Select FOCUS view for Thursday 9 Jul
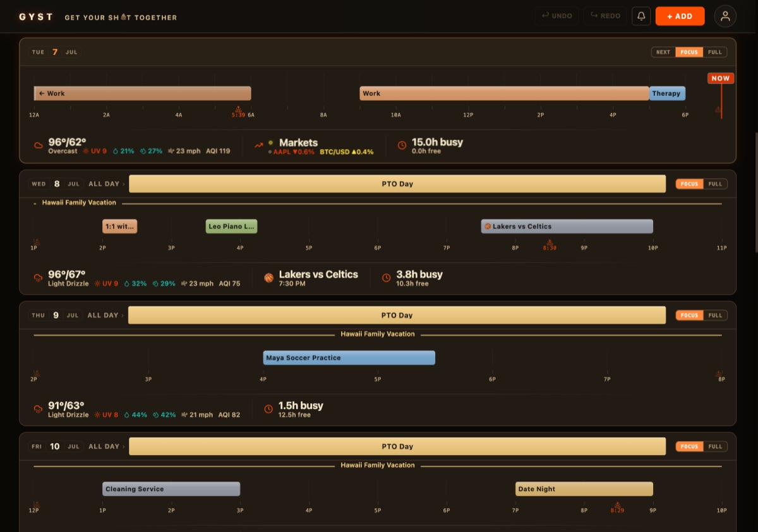 click(x=689, y=316)
